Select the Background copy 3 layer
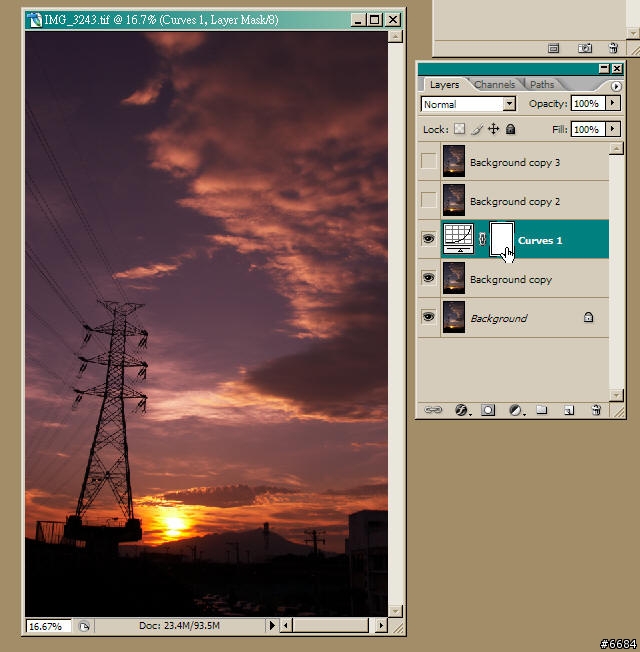The width and height of the screenshot is (640, 652). click(525, 161)
